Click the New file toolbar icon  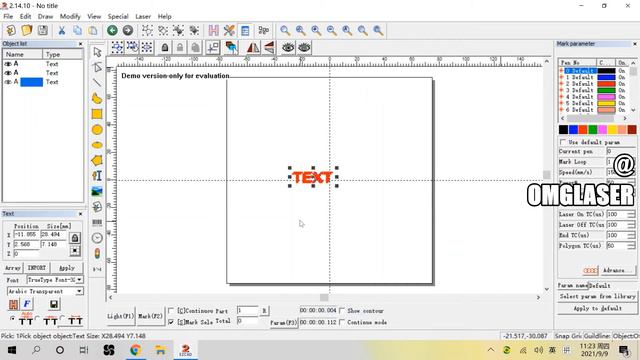point(11,30)
